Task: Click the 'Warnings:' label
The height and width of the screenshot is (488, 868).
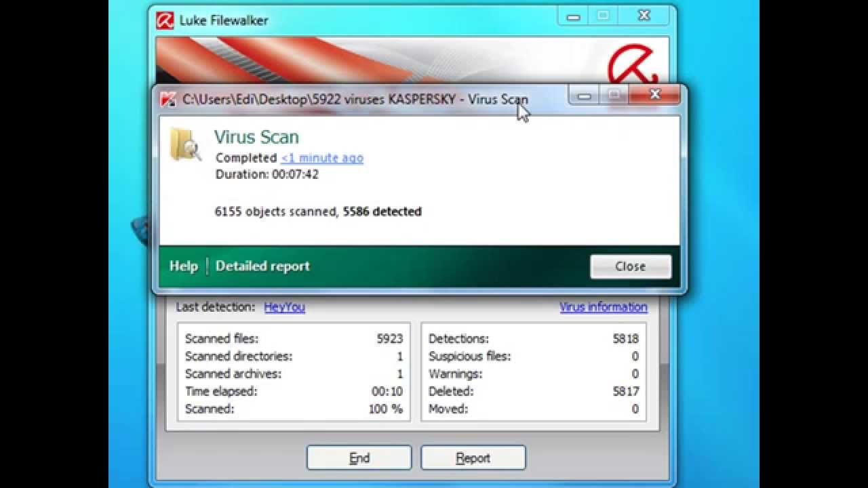Action: click(456, 374)
